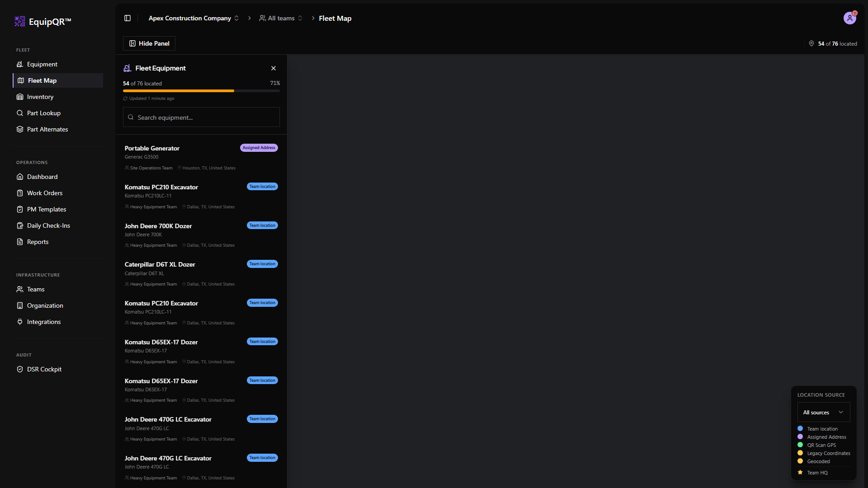Image resolution: width=868 pixels, height=488 pixels.
Task: Open Work Orders
Action: click(58, 193)
